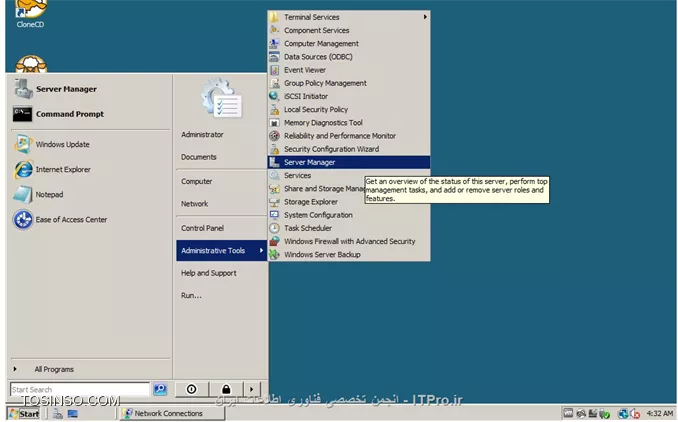Expand shutdown options arrow
Viewport: 678px width, 422px height.
click(x=252, y=389)
